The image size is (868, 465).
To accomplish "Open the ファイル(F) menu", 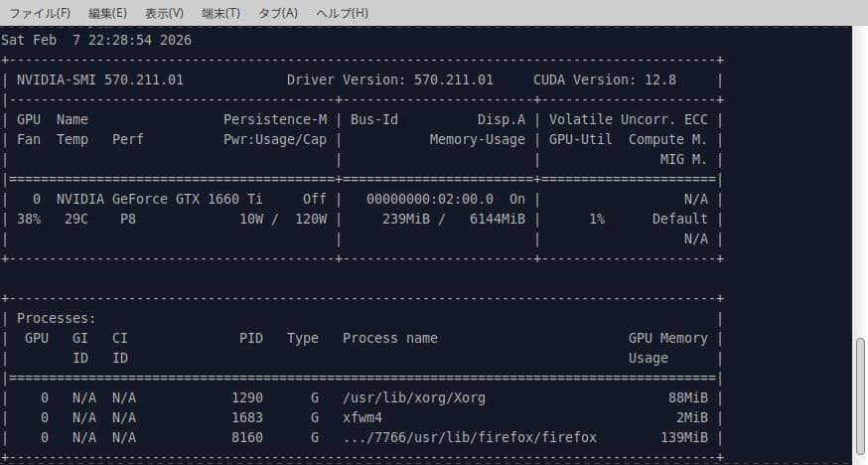I will [x=40, y=13].
